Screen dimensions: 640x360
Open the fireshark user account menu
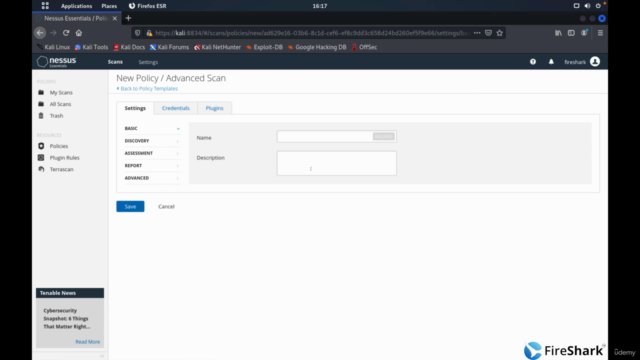tap(582, 62)
